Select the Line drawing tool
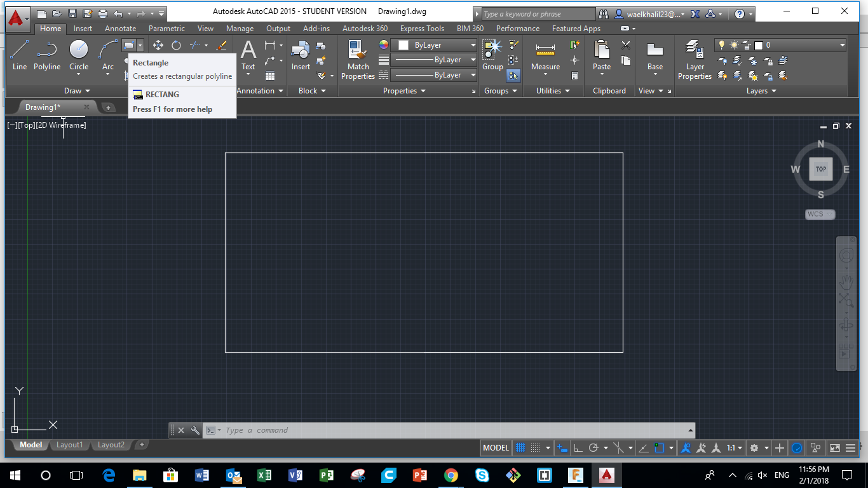 tap(20, 55)
